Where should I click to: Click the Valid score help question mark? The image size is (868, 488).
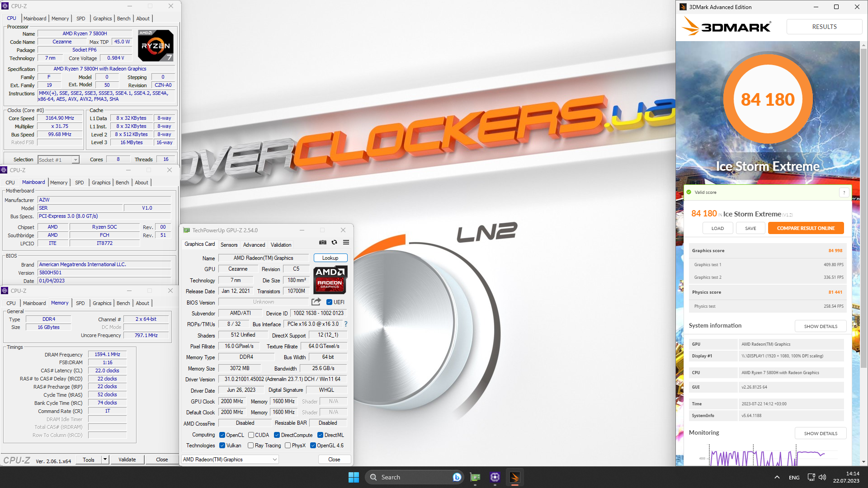tap(844, 192)
